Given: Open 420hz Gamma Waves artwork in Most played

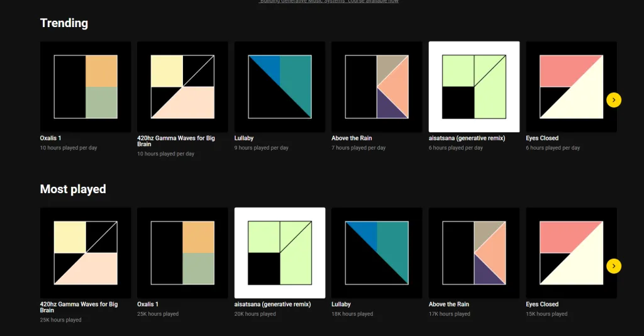Looking at the screenshot, I should [x=86, y=253].
